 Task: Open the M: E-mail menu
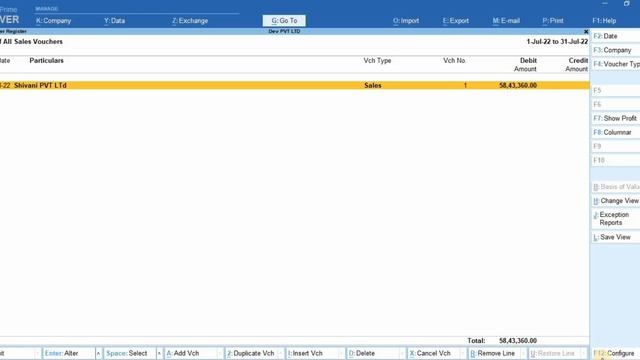click(x=506, y=20)
